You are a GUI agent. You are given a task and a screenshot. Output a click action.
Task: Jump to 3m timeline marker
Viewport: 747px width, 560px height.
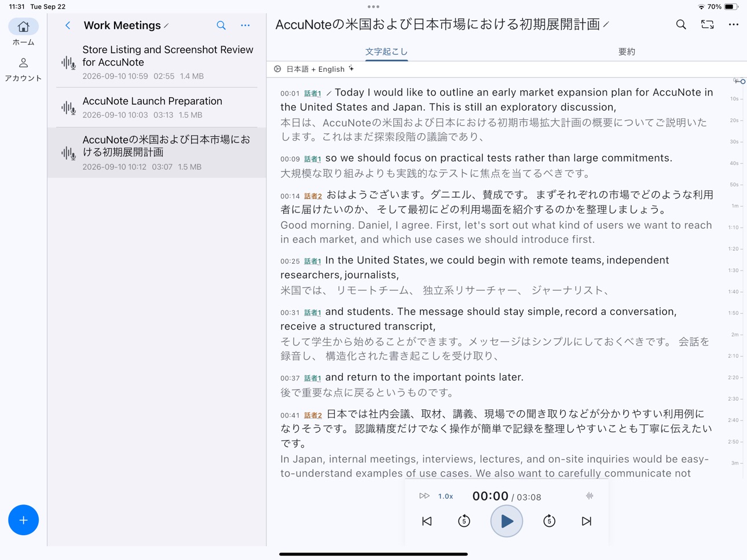tap(735, 463)
